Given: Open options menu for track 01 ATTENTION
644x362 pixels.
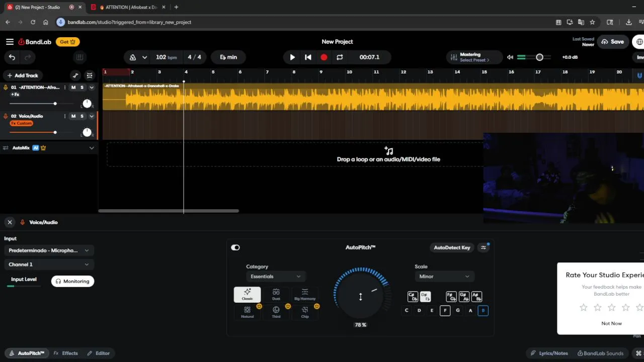Looking at the screenshot, I should tap(65, 87).
